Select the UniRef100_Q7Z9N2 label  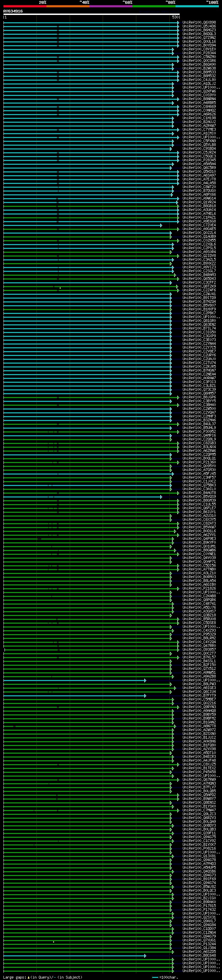(199, 38)
